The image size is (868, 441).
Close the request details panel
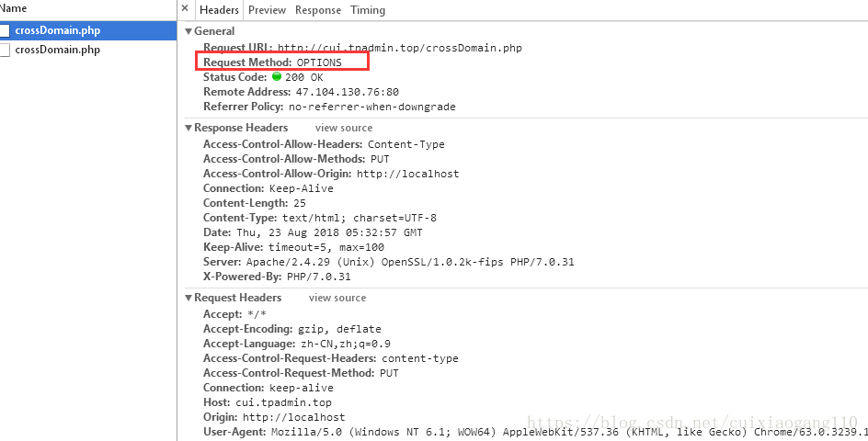pyautogui.click(x=185, y=9)
